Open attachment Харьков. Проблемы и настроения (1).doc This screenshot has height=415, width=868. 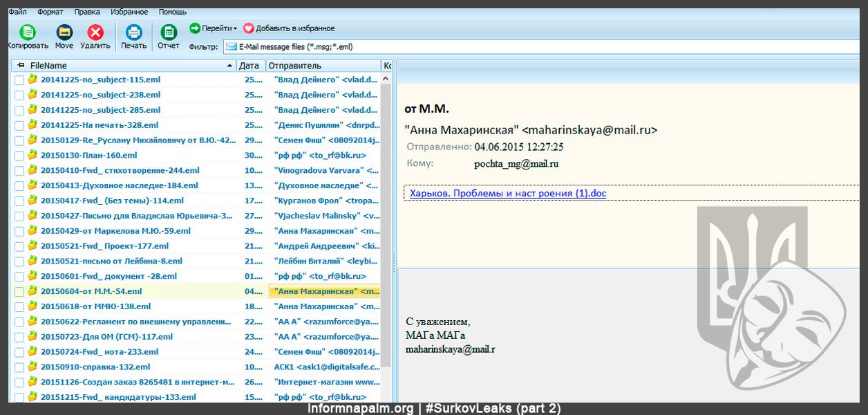click(507, 194)
